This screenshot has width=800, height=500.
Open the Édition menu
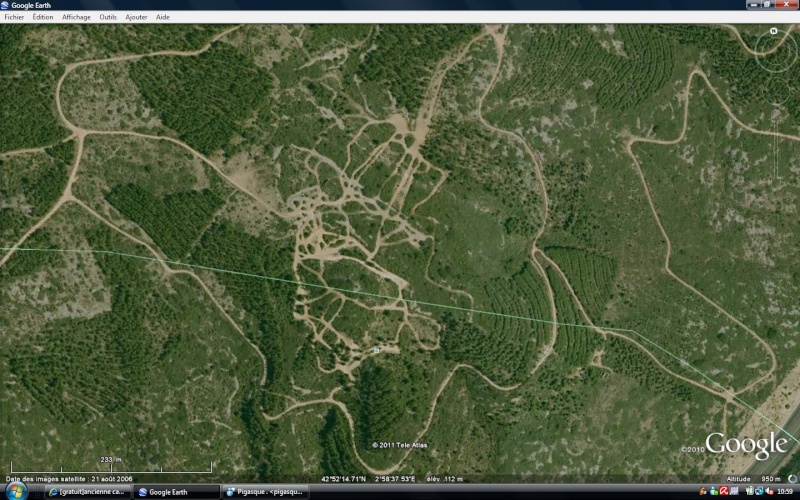[43, 17]
